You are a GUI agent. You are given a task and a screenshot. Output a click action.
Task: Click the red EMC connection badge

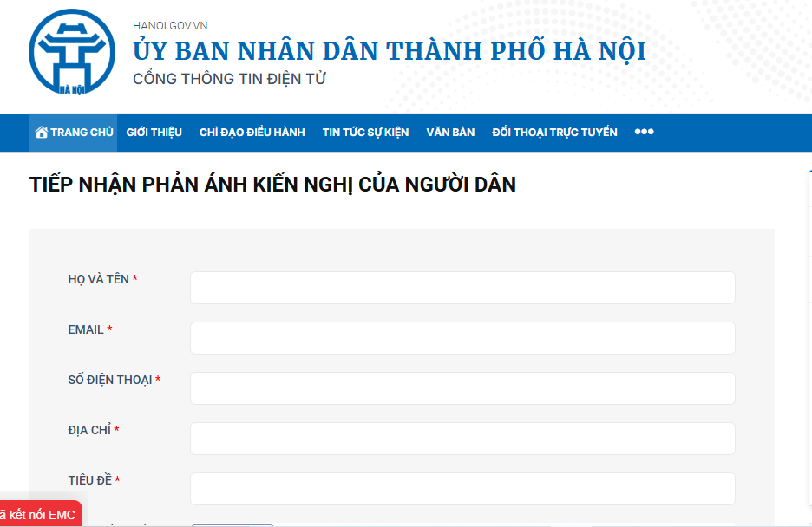tap(40, 514)
